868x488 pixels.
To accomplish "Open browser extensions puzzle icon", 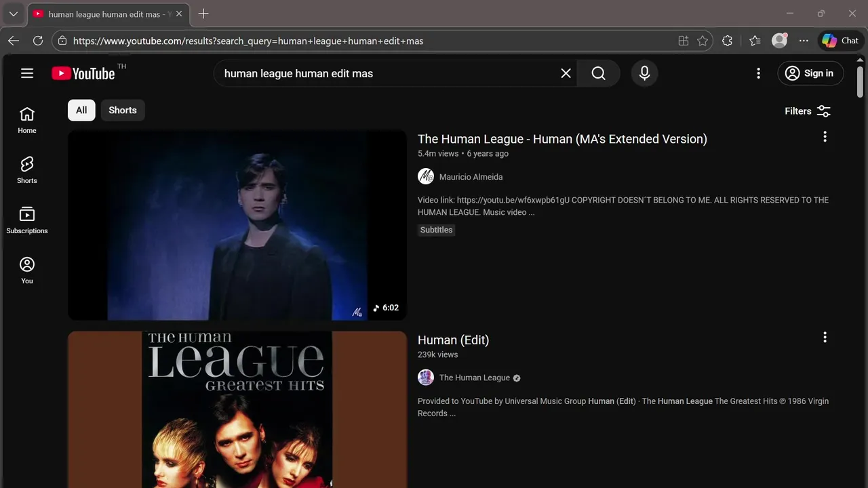I will click(x=728, y=41).
